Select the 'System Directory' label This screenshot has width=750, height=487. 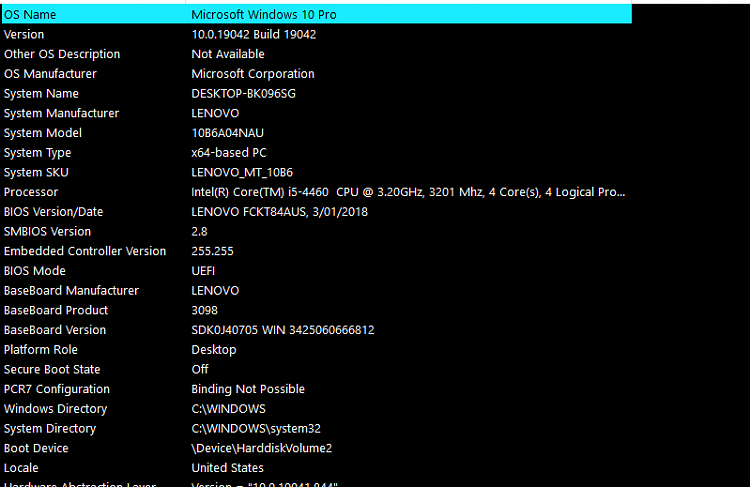coord(50,429)
